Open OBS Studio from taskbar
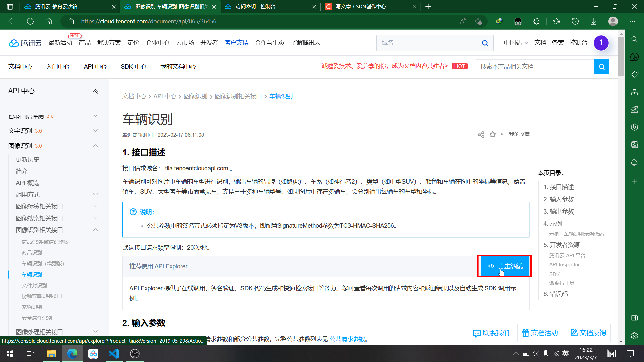The height and width of the screenshot is (362, 644). (135, 354)
